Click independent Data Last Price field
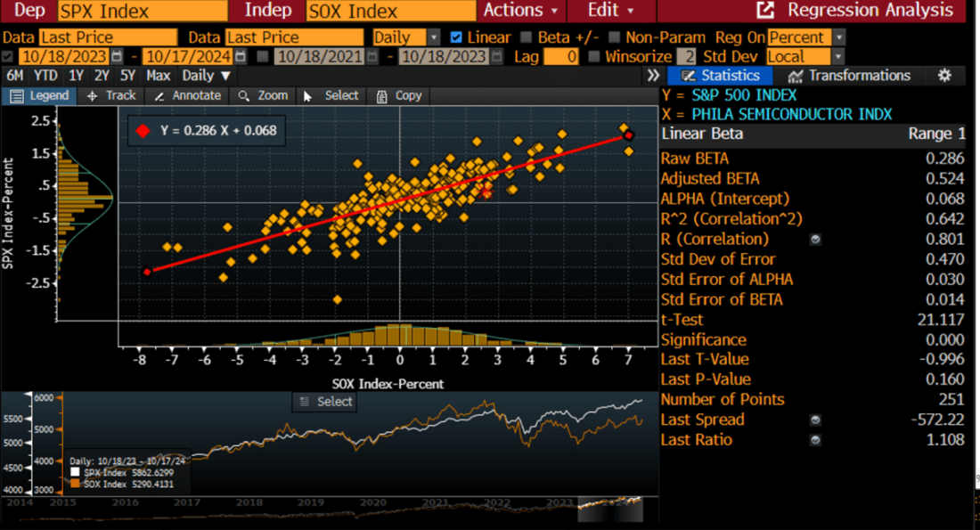Viewport: 980px width, 530px height. pyautogui.click(x=295, y=37)
